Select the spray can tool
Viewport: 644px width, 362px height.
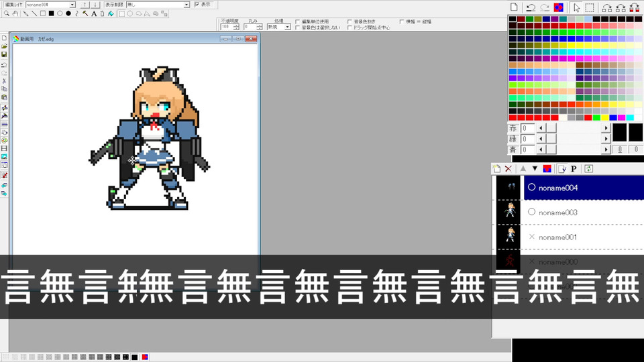102,13
